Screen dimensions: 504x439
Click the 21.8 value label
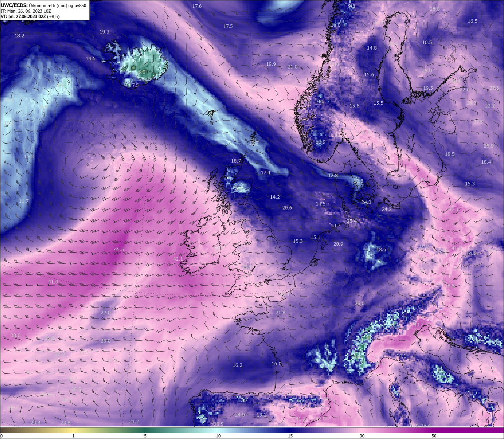[280, 313]
